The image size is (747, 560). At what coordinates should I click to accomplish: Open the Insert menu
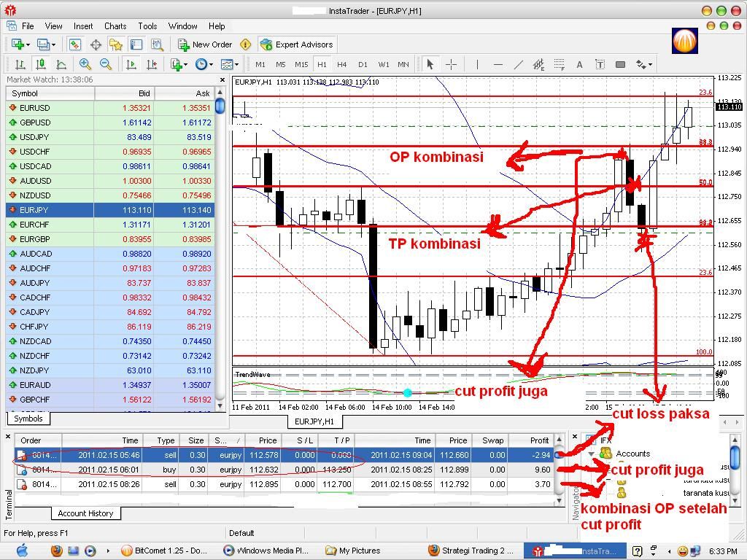pos(83,26)
